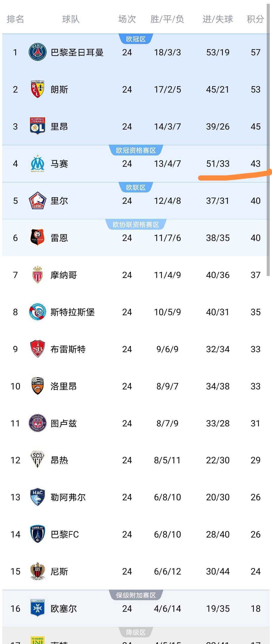This screenshot has width=272, height=644.
Task: Tap the FC Lorient crest
Action: pyautogui.click(x=38, y=386)
